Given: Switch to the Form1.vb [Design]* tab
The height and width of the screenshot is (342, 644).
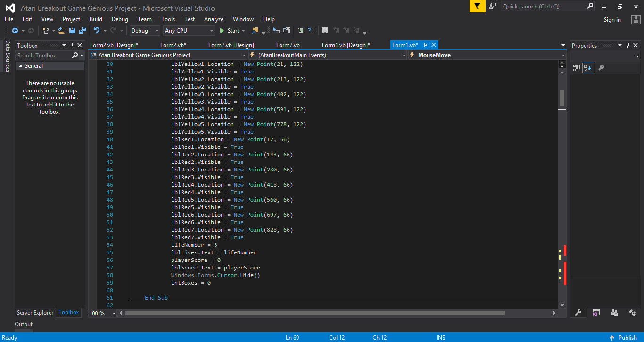Looking at the screenshot, I should click(x=346, y=45).
